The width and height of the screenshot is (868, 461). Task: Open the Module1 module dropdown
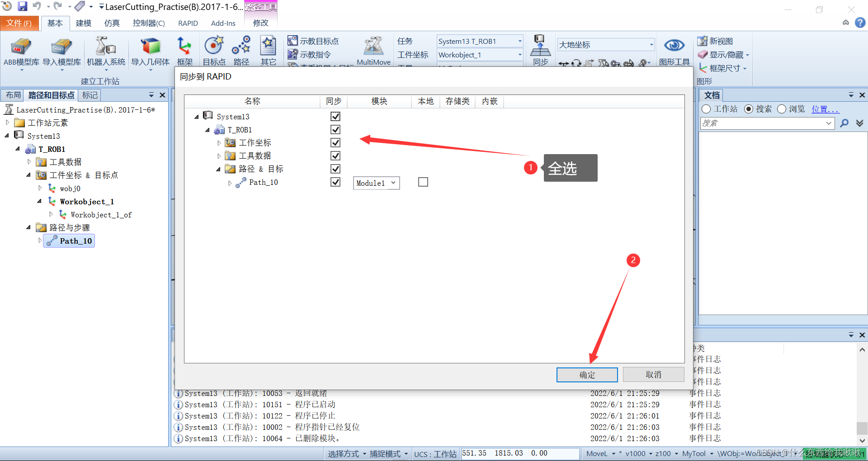tap(376, 183)
